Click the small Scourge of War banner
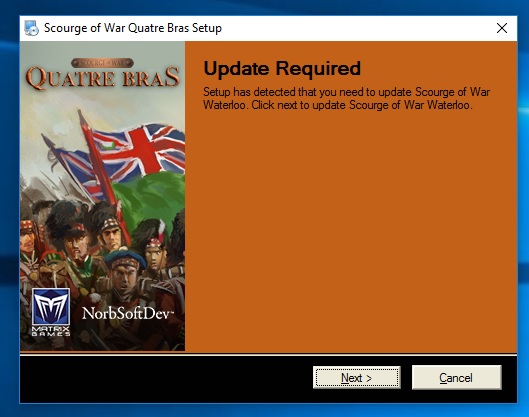Image resolution: width=529 pixels, height=417 pixels. [x=103, y=63]
